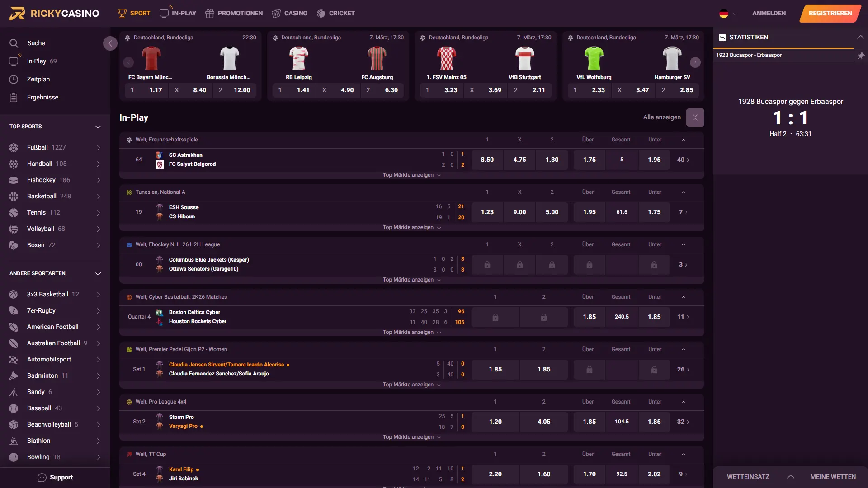Open the language flag dropdown
The image size is (868, 488).
pyautogui.click(x=728, y=14)
